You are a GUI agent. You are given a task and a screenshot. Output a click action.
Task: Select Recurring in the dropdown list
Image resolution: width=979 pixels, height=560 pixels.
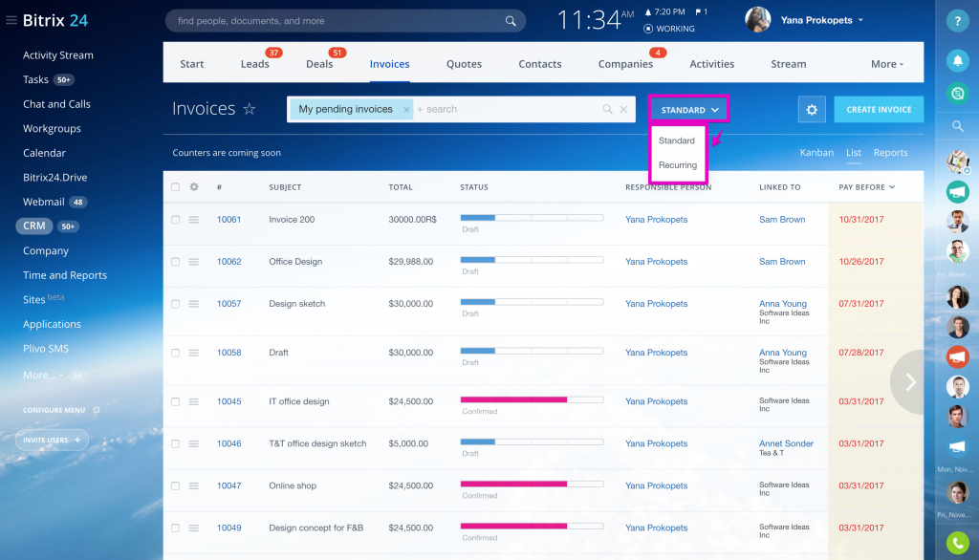click(678, 165)
